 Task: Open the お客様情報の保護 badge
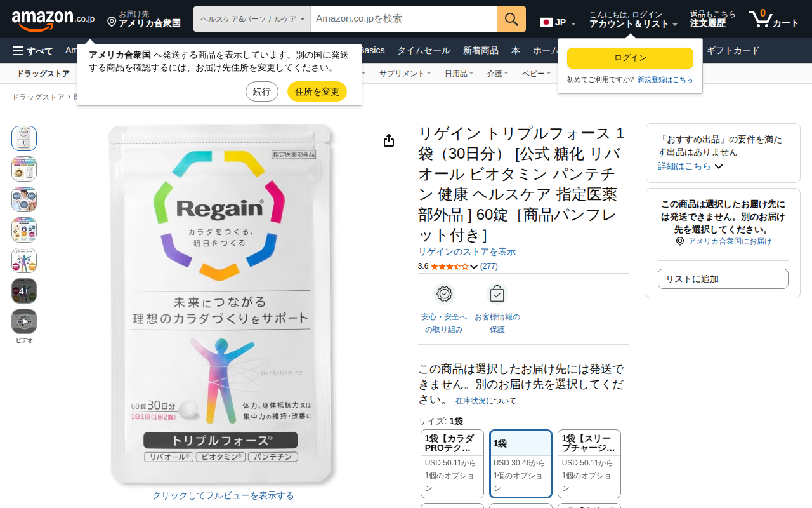497,309
